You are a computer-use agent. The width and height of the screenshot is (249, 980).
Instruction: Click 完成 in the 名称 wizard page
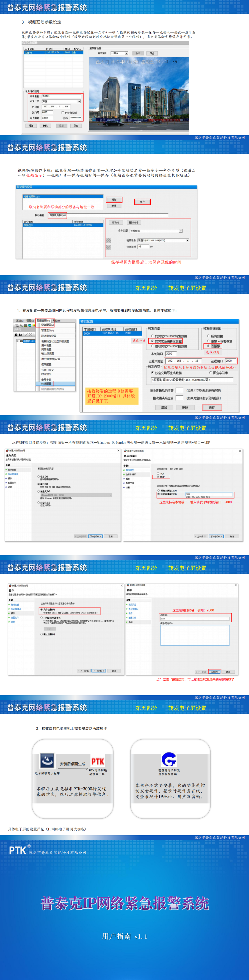tap(214, 672)
